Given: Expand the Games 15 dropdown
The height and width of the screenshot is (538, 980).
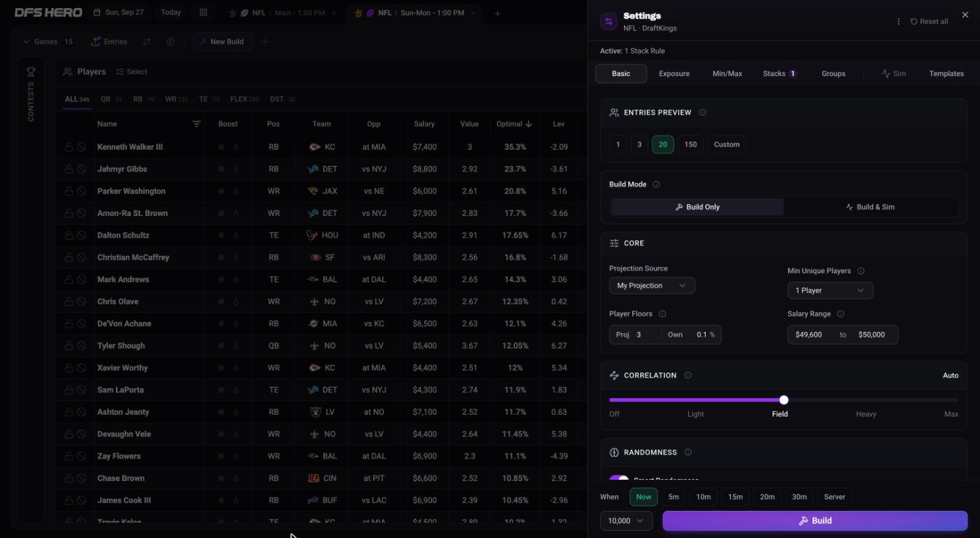Looking at the screenshot, I should point(48,42).
